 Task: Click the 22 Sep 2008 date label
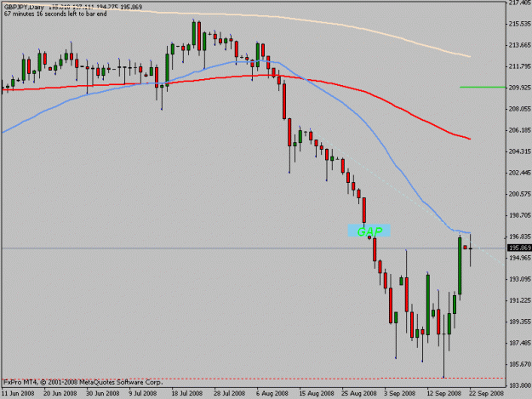coord(487,394)
